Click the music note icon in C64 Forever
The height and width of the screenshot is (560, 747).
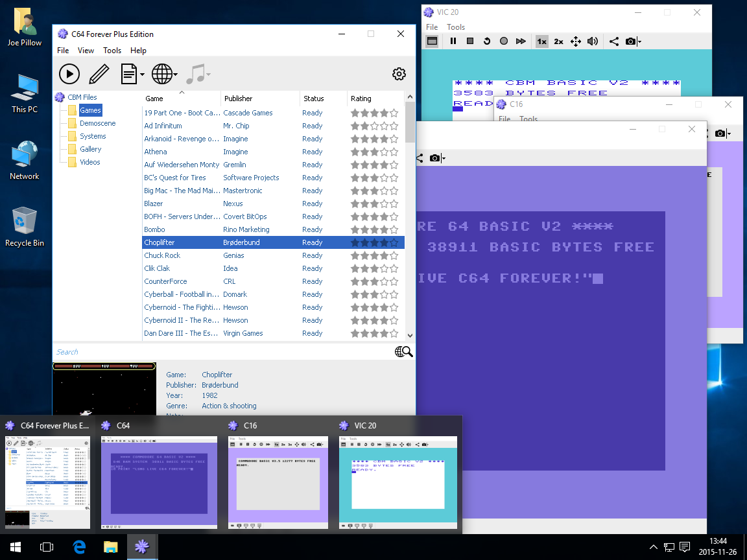[x=195, y=74]
